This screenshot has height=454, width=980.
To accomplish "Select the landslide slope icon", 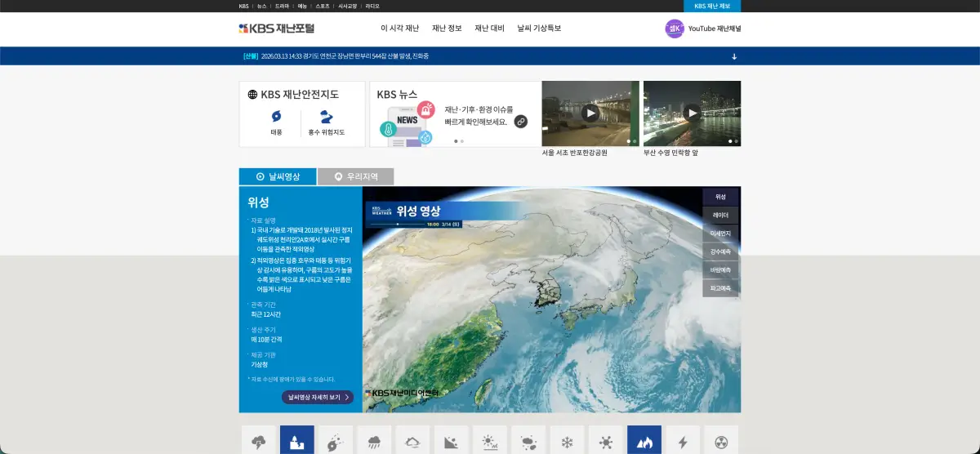I will [451, 441].
